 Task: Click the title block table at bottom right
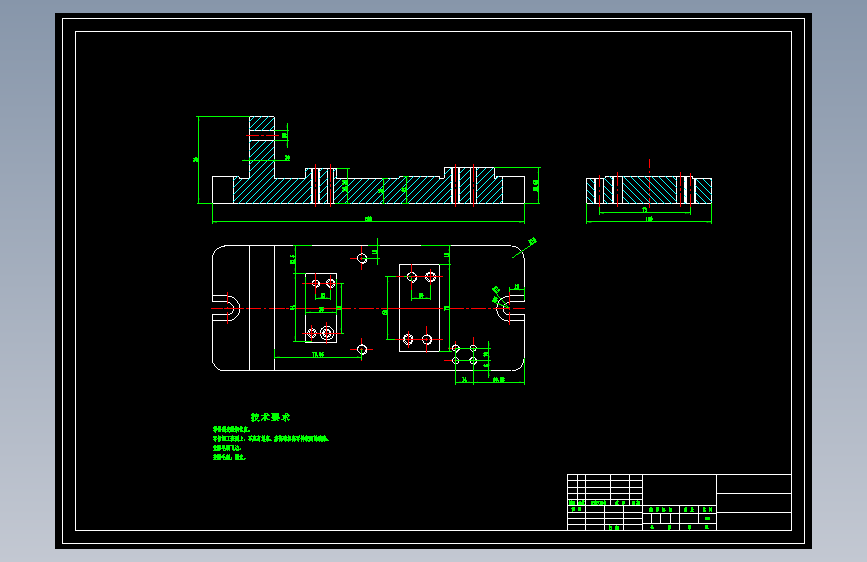679,502
